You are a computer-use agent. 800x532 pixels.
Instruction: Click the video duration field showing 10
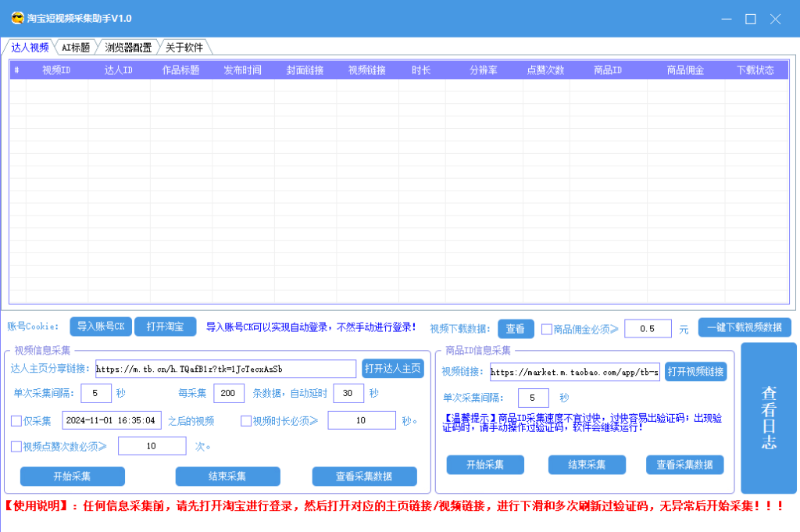tap(361, 420)
